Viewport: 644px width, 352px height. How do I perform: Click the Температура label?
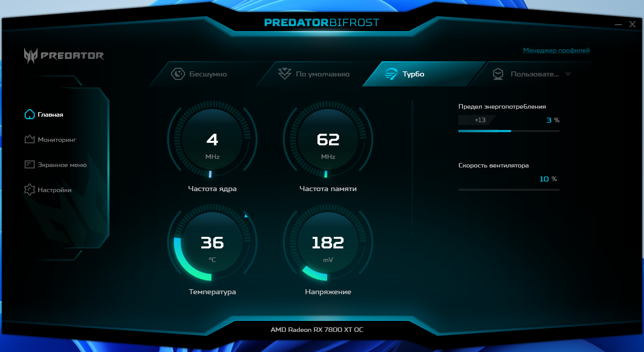point(212,292)
